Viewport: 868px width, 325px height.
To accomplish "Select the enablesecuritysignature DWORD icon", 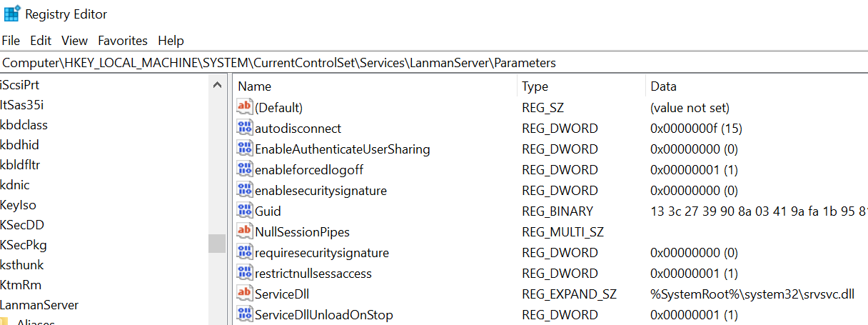I will pos(245,190).
